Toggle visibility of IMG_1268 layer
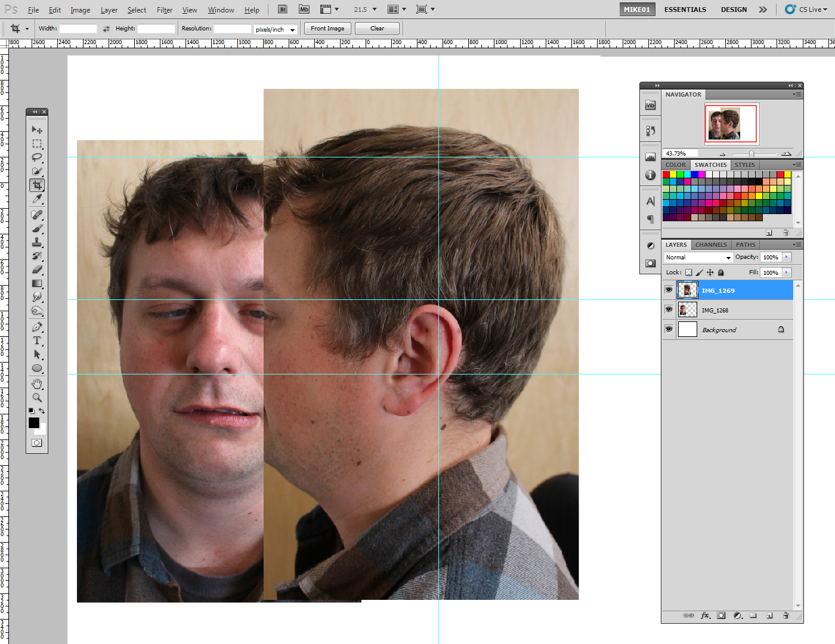 (x=669, y=309)
